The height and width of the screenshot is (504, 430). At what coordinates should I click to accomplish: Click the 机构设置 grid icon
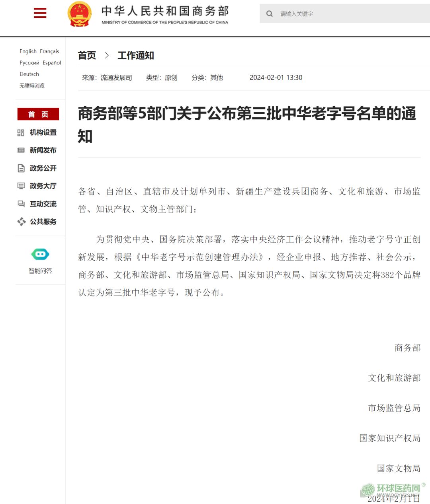tap(21, 133)
